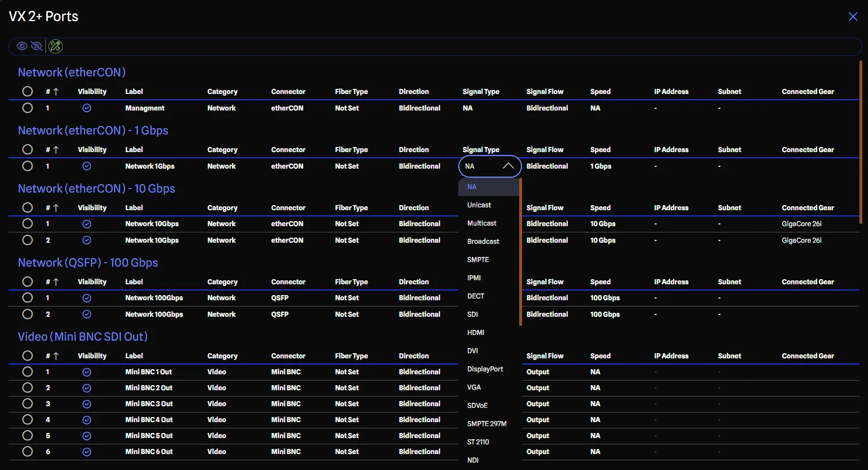Screen dimensions: 868x470
Task: Toggle visibility check for Mini BNC 4 Out
Action: click(87, 420)
